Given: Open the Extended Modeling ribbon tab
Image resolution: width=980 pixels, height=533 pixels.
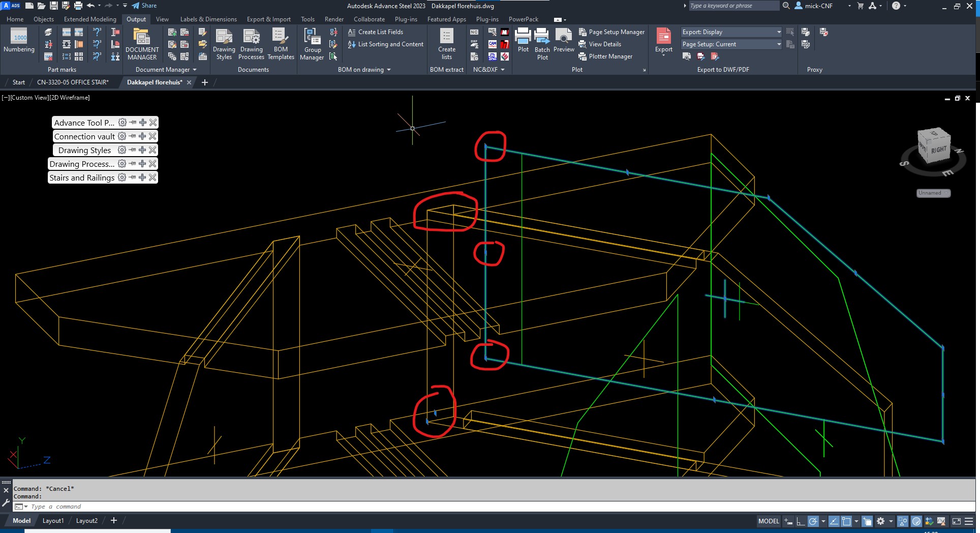Looking at the screenshot, I should (x=90, y=19).
